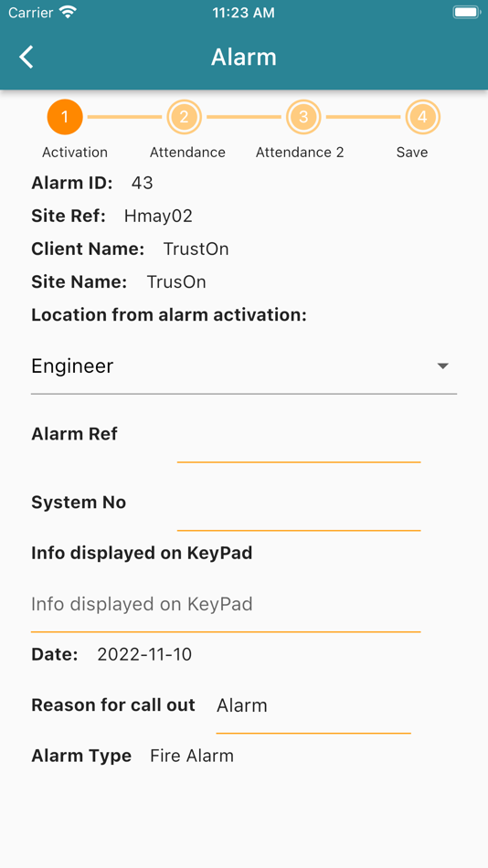
Task: Tap the Save step label
Action: (412, 153)
